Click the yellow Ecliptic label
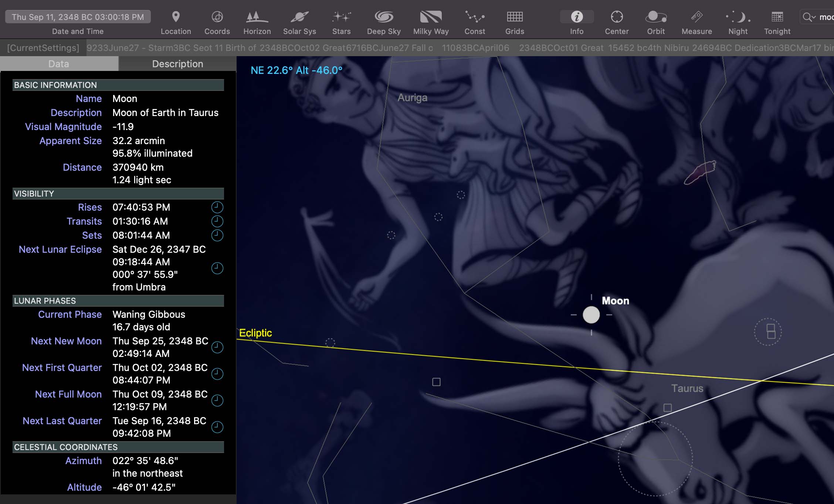Screen dimensions: 834x504 (x=255, y=333)
